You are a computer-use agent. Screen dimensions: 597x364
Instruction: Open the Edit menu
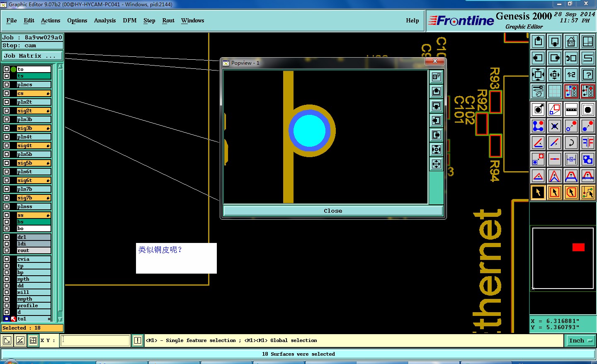[29, 20]
